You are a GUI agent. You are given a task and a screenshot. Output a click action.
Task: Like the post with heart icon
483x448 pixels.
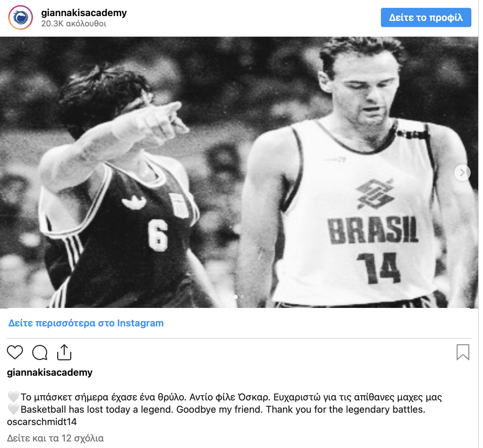coord(15,352)
